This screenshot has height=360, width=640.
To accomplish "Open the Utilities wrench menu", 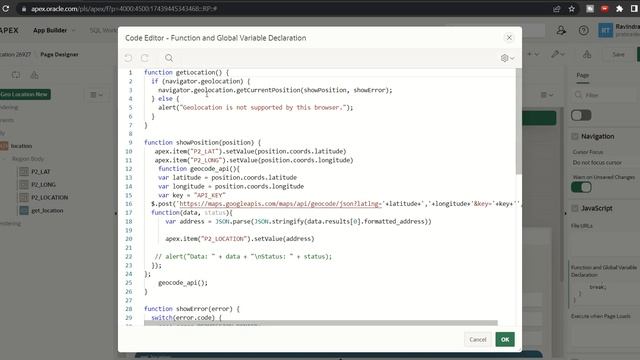I will pyautogui.click(x=558, y=54).
